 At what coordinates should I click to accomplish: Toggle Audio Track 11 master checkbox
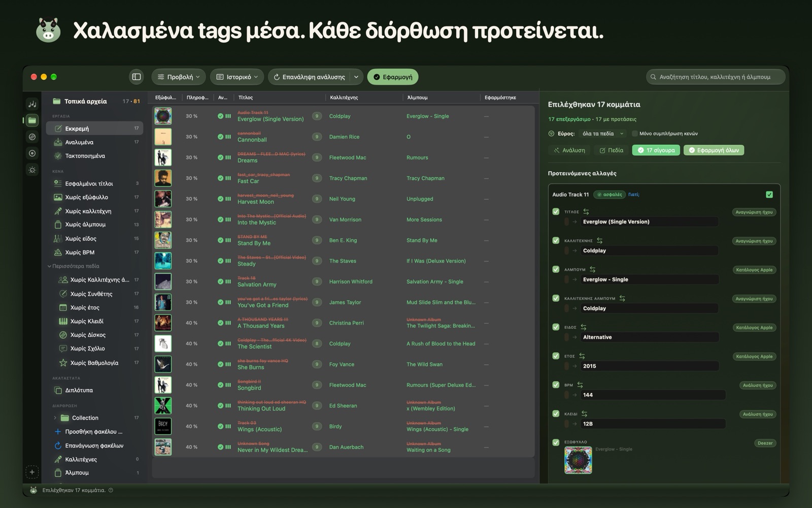[x=769, y=195]
